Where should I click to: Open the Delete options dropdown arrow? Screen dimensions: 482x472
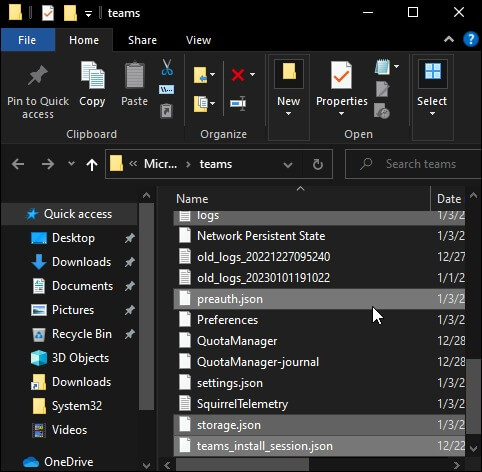point(253,75)
